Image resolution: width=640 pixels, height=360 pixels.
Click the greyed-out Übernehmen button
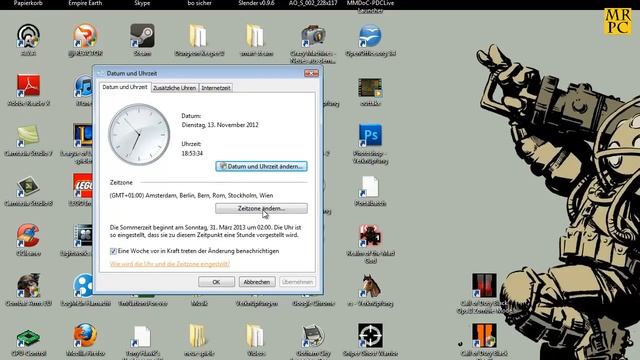297,282
